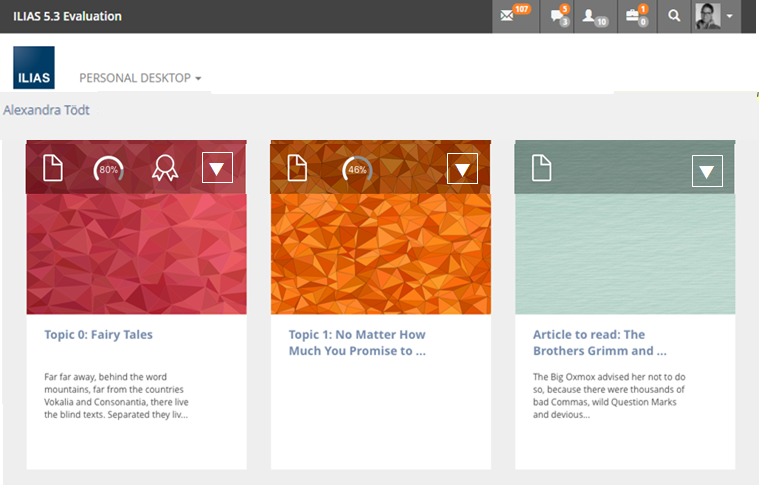Click the briefcase notifications icon
The height and width of the screenshot is (485, 759).
click(635, 16)
